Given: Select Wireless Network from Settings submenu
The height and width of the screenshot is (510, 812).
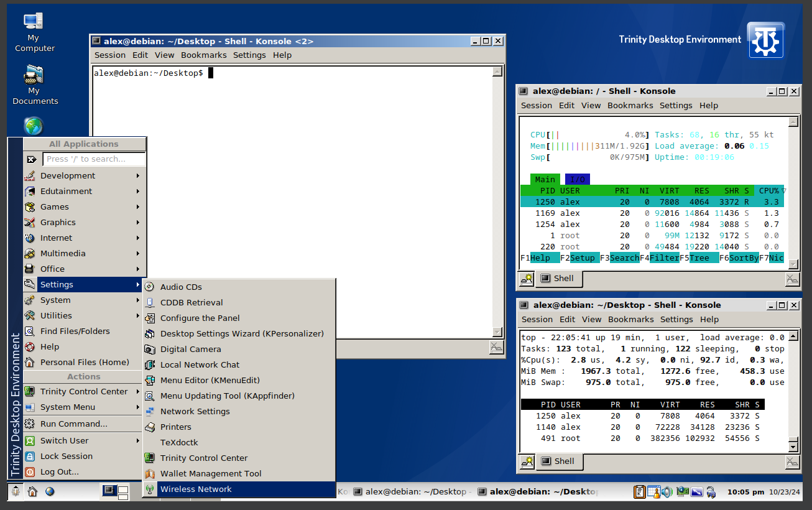Looking at the screenshot, I should [196, 489].
